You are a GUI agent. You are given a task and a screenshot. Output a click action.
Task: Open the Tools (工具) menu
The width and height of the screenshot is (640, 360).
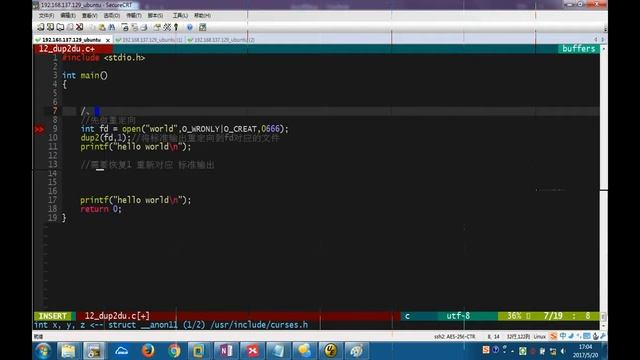point(180,16)
